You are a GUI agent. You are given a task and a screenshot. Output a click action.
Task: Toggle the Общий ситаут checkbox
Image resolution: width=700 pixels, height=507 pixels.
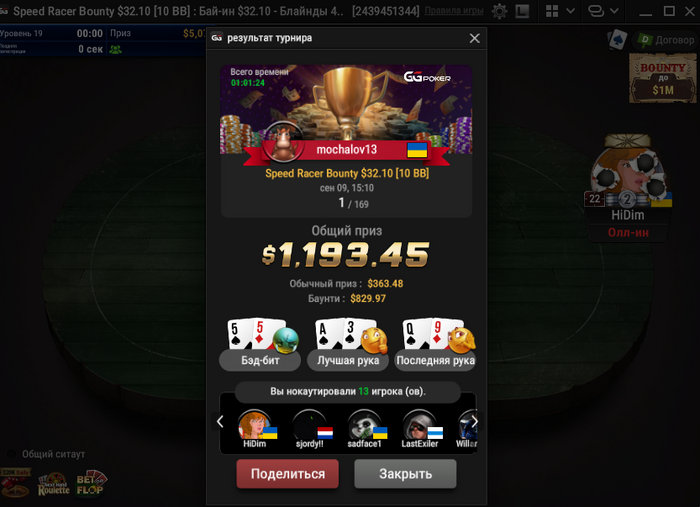coord(12,454)
